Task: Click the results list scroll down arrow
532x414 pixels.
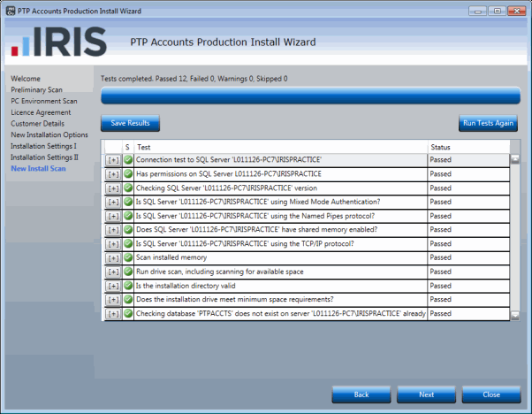Action: [x=515, y=316]
